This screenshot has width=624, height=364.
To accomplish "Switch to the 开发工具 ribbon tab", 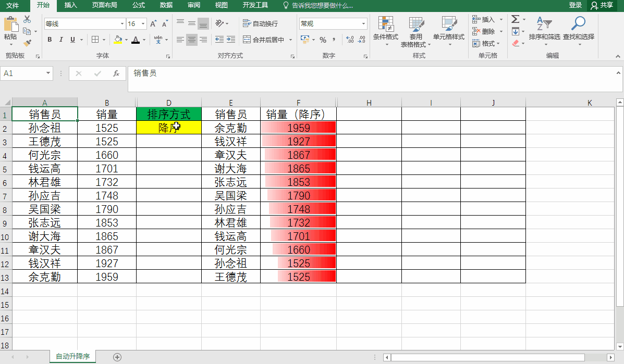I will click(255, 5).
